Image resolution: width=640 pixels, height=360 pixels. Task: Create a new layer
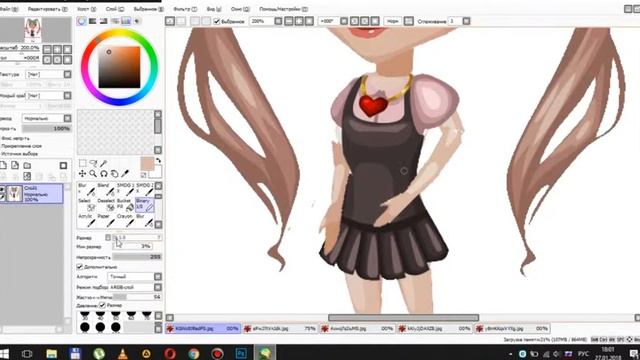3,165
